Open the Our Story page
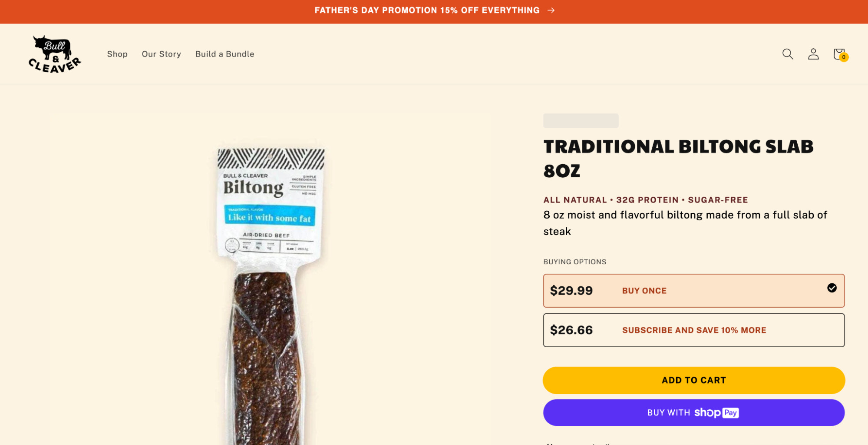 coord(161,54)
